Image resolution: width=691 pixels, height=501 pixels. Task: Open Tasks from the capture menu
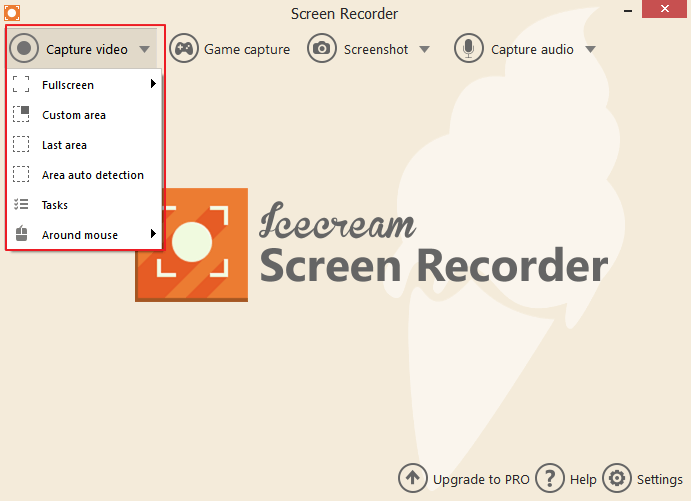point(85,205)
